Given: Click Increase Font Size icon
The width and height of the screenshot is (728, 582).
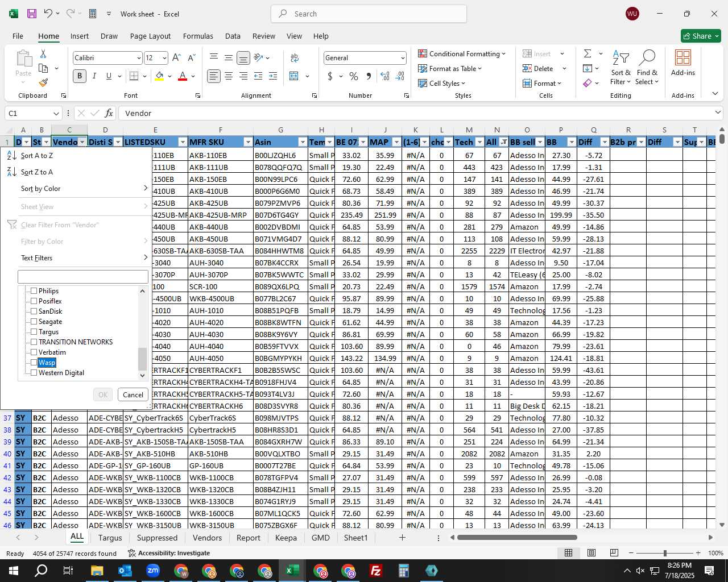Looking at the screenshot, I should (x=176, y=57).
